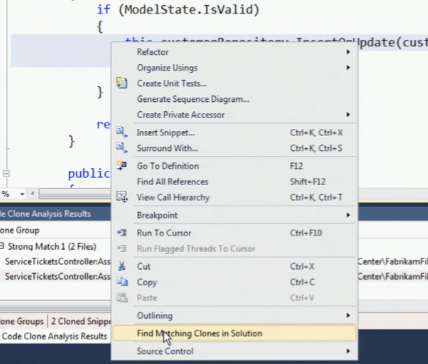Click the Copy pages icon
The width and height of the screenshot is (428, 364).
click(x=122, y=282)
